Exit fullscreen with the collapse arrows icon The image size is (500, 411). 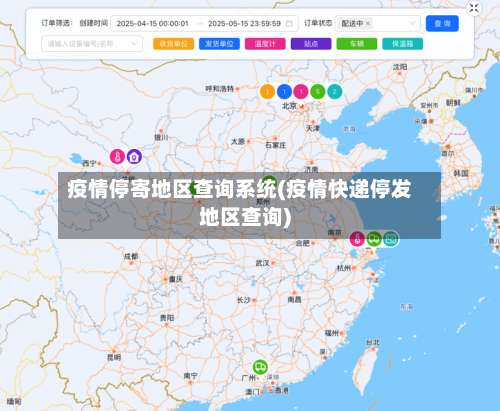tap(474, 8)
